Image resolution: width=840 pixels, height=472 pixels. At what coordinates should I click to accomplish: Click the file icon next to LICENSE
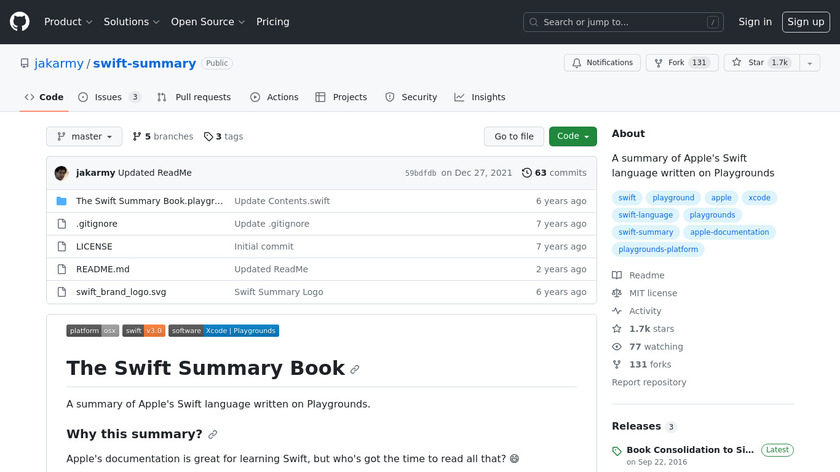pos(61,247)
